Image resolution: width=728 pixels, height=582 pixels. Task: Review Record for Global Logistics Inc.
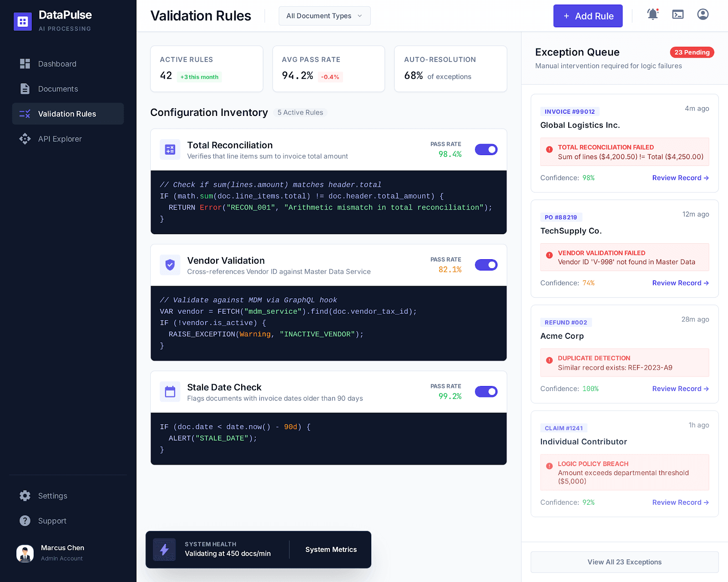click(680, 178)
